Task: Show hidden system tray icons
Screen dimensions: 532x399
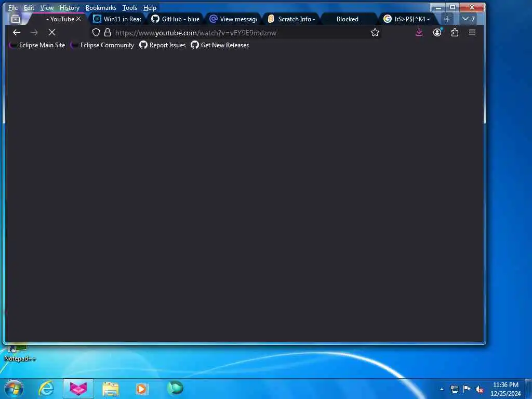Action: [x=442, y=389]
